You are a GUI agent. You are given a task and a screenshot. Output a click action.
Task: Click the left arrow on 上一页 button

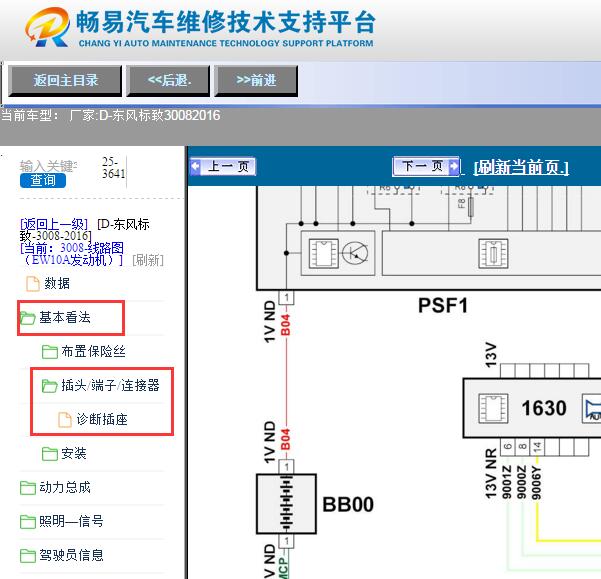[195, 167]
